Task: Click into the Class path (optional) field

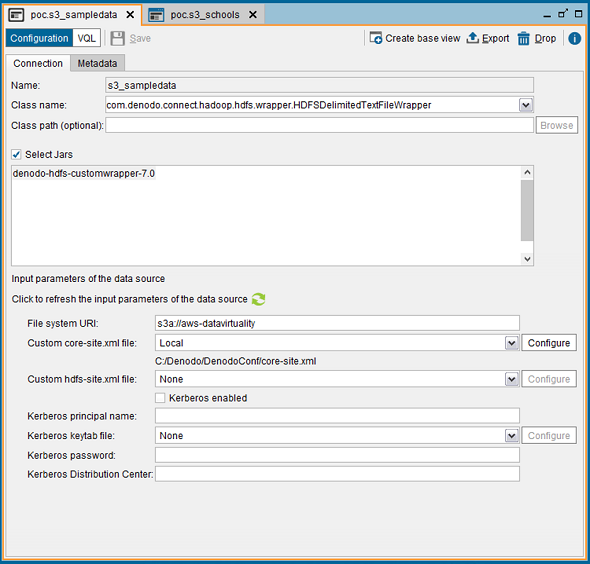Action: point(319,125)
